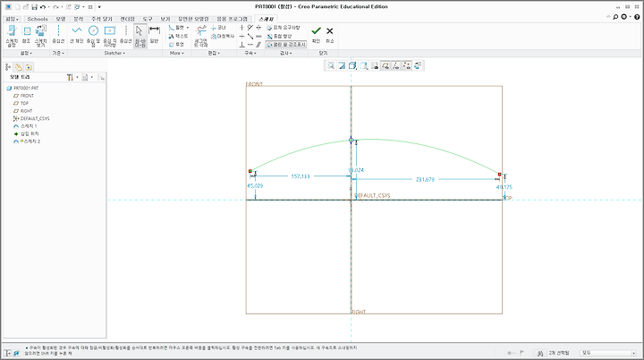
Task: Toggle 열린 끝 강조표시 highlight open ends
Action: tap(286, 45)
